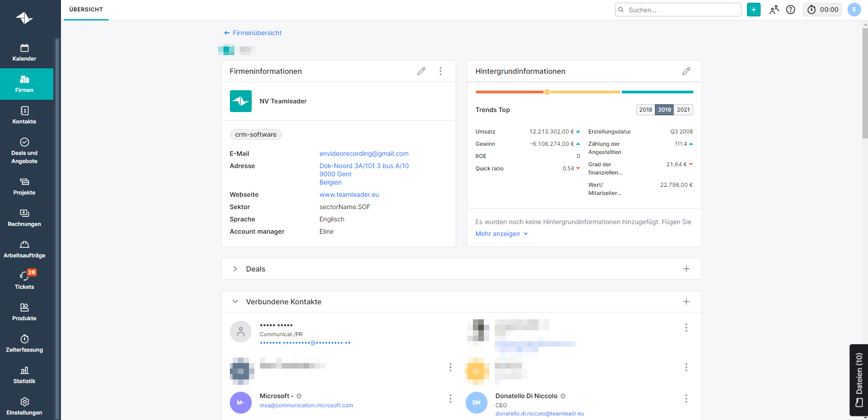Favorite Donatello Di Niccolo with star
This screenshot has height=420, width=868.
coord(563,396)
